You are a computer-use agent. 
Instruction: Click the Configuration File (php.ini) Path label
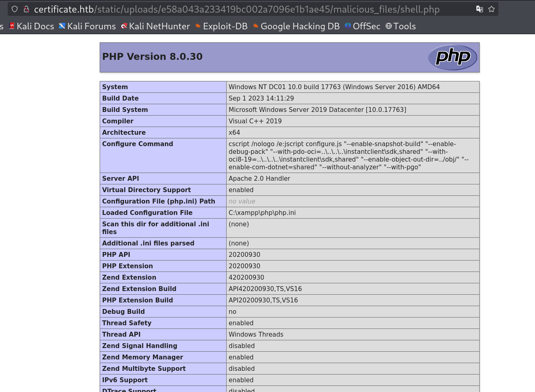(x=159, y=201)
